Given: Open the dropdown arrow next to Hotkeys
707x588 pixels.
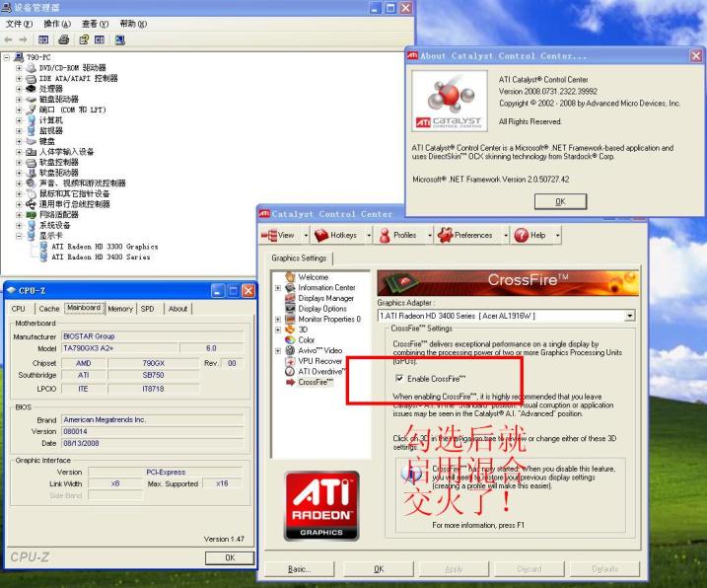Looking at the screenshot, I should (x=369, y=236).
